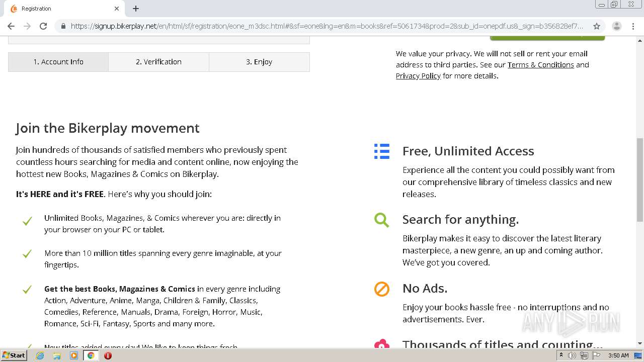Click the It's HERE and it's FREE text

pos(60,194)
